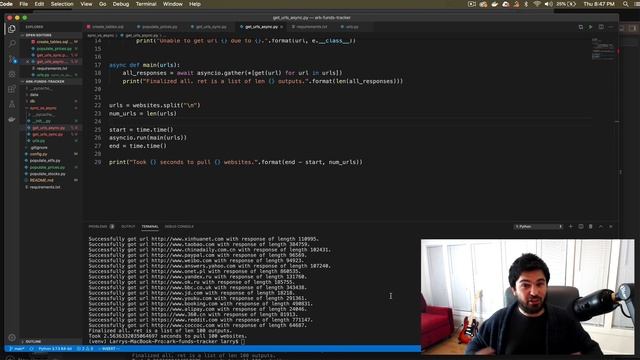Click the Open Changes icon in the editor toolbar
Image resolution: width=640 pixels, height=360 pixels.
(x=580, y=27)
